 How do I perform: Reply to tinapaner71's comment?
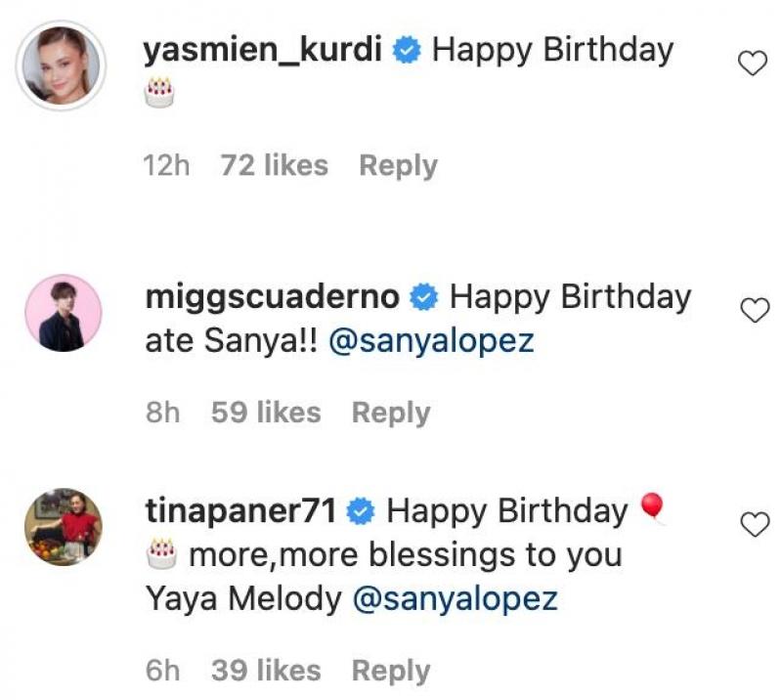(x=391, y=671)
